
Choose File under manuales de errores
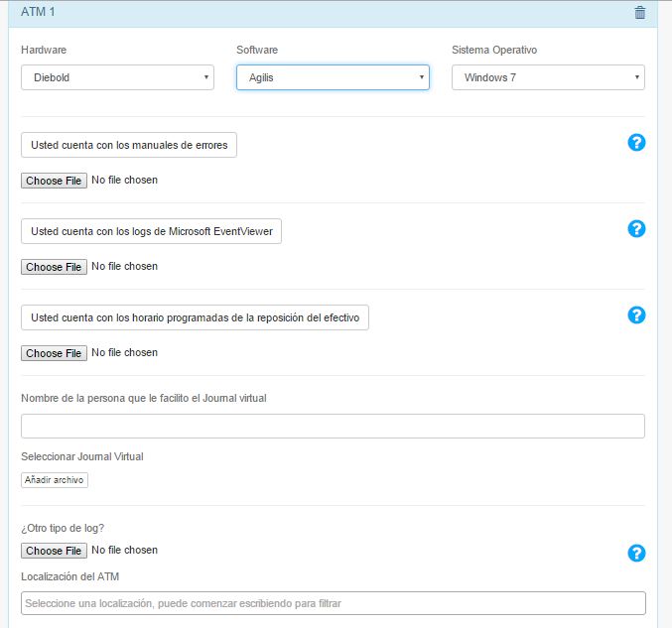pos(54,181)
